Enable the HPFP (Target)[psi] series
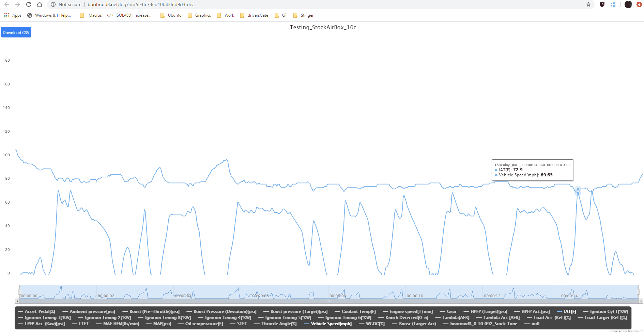The image size is (644, 334). click(486, 312)
